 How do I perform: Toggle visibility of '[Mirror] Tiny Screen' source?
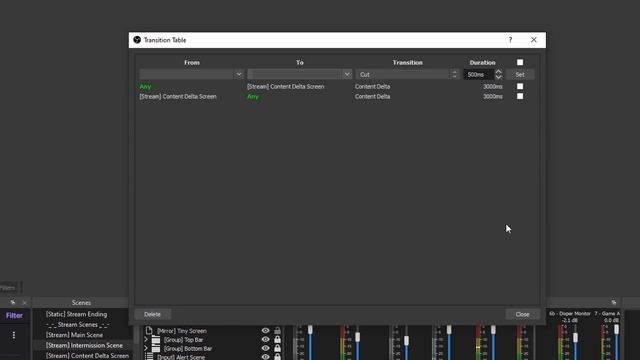pyautogui.click(x=265, y=331)
